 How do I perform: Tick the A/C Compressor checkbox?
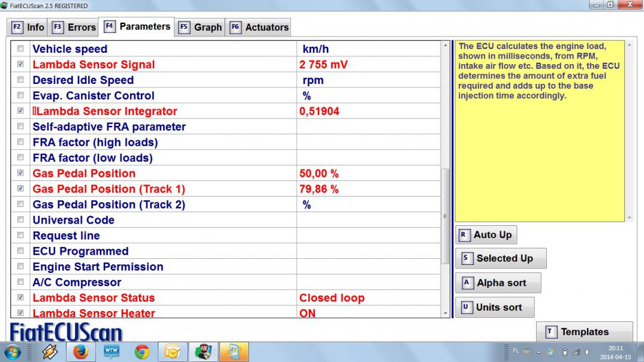pyautogui.click(x=21, y=282)
